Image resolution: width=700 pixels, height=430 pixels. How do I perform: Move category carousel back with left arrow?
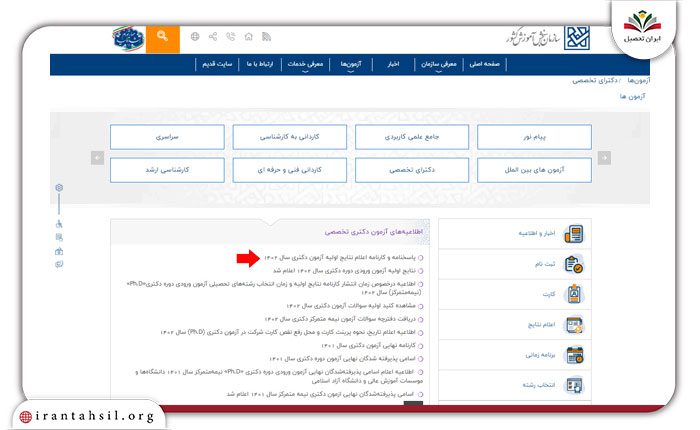[x=97, y=158]
